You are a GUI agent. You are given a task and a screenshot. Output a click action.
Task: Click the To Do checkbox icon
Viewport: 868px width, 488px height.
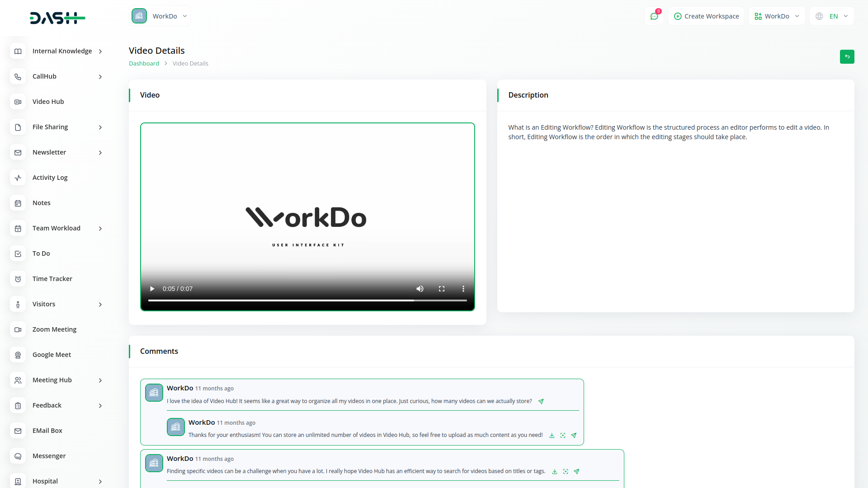[18, 254]
